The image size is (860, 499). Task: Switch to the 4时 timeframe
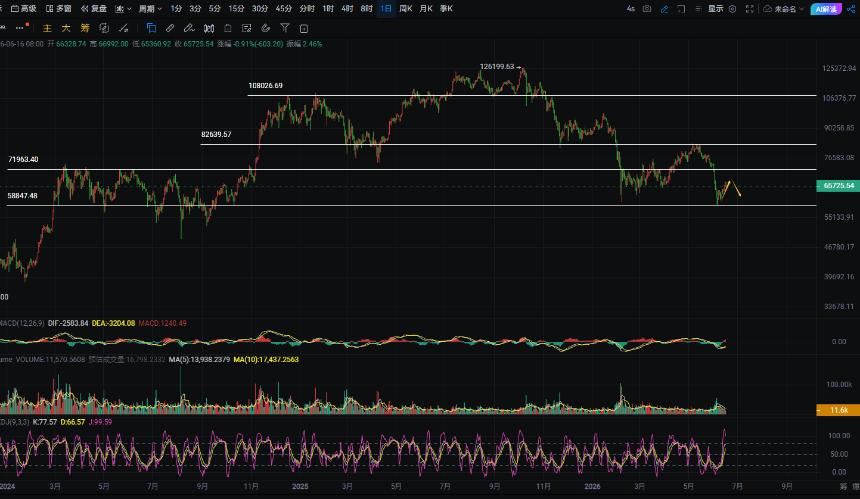347,9
